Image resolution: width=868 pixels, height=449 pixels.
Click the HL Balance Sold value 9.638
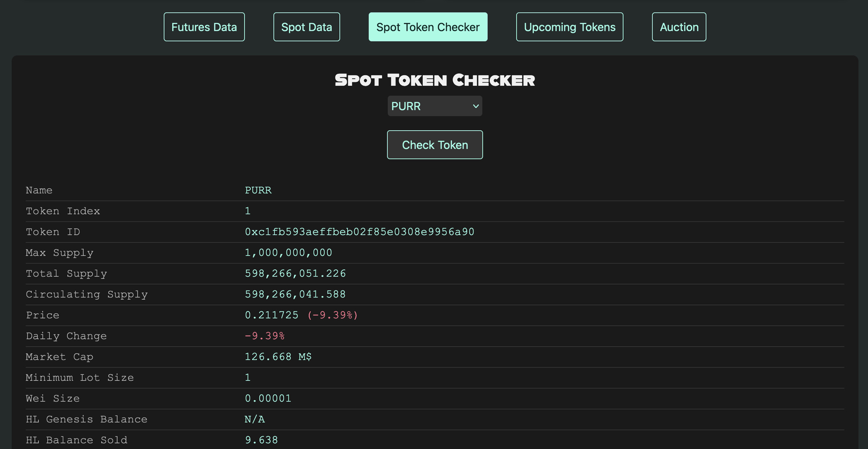point(261,440)
